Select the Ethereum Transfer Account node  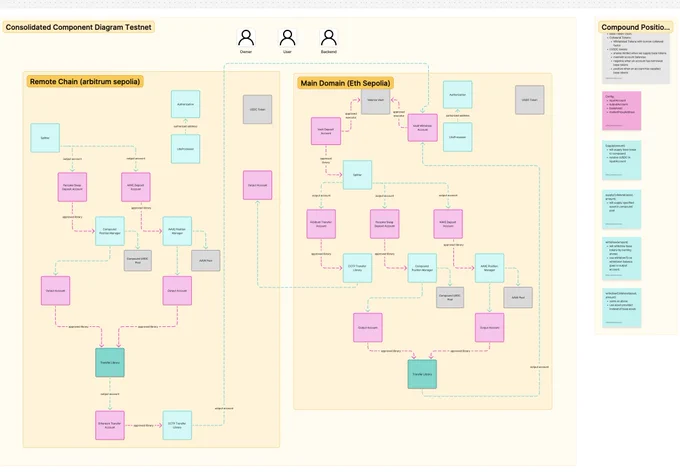110,425
